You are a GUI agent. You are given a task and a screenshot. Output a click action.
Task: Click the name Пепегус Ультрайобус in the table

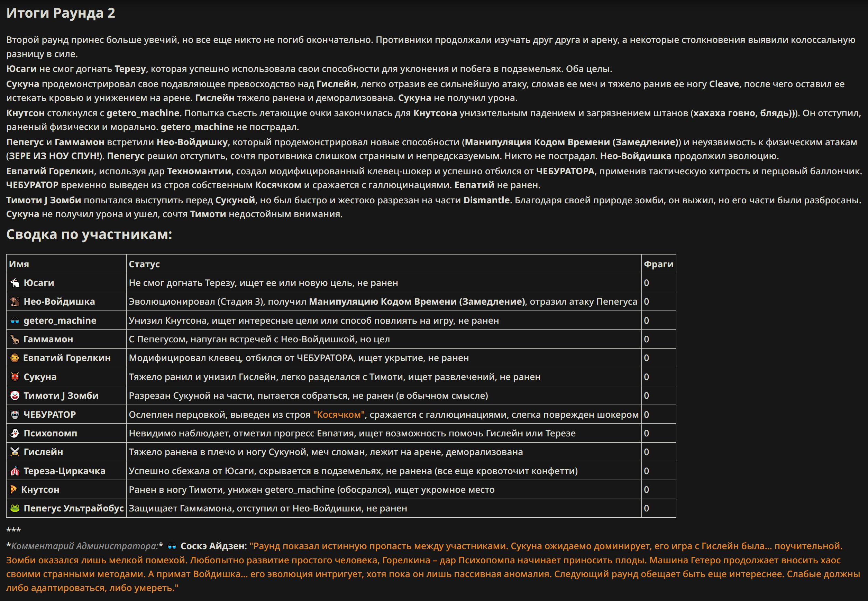[x=73, y=508]
